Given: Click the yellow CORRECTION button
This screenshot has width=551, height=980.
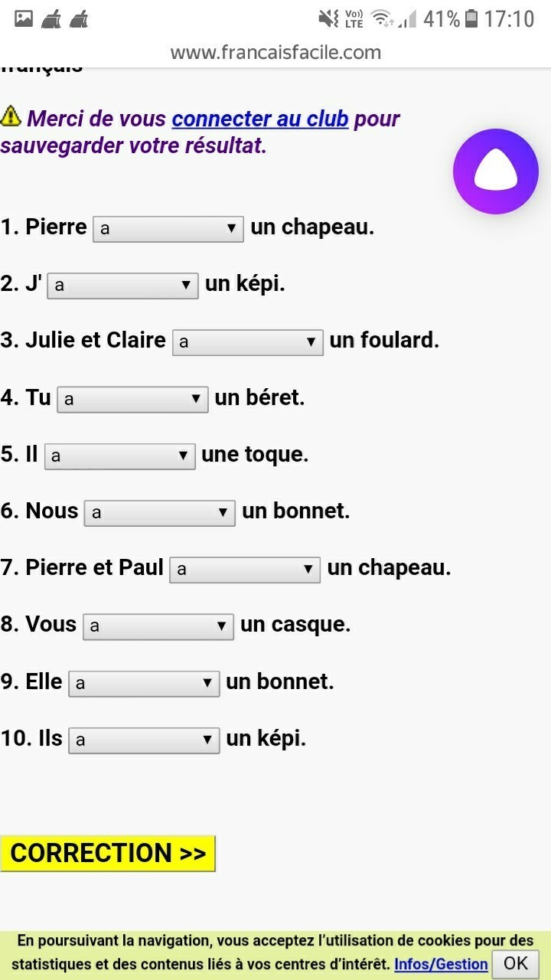Looking at the screenshot, I should pos(108,853).
